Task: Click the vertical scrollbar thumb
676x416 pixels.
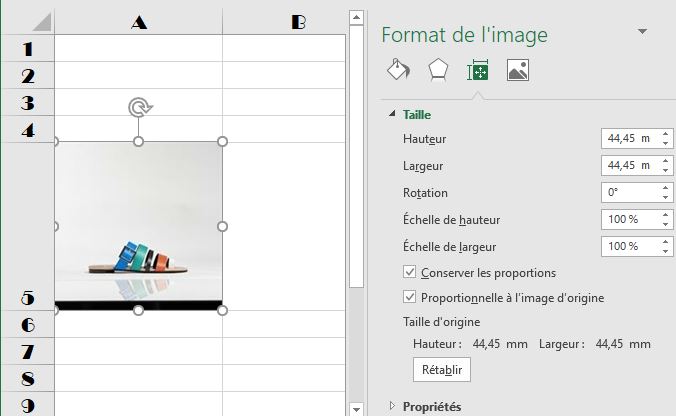Action: [x=356, y=156]
